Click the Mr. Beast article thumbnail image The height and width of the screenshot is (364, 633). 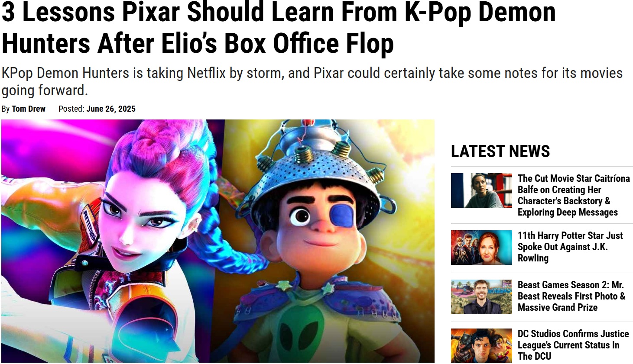[x=481, y=297]
